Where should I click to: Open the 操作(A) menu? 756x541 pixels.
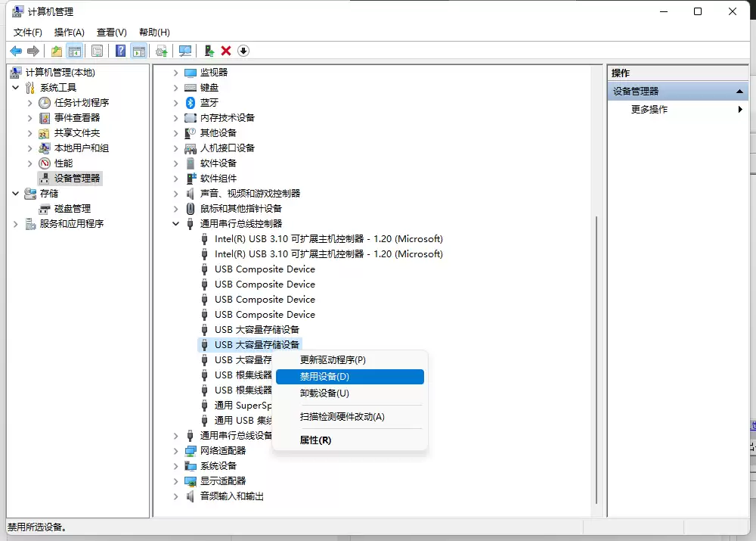click(x=69, y=33)
